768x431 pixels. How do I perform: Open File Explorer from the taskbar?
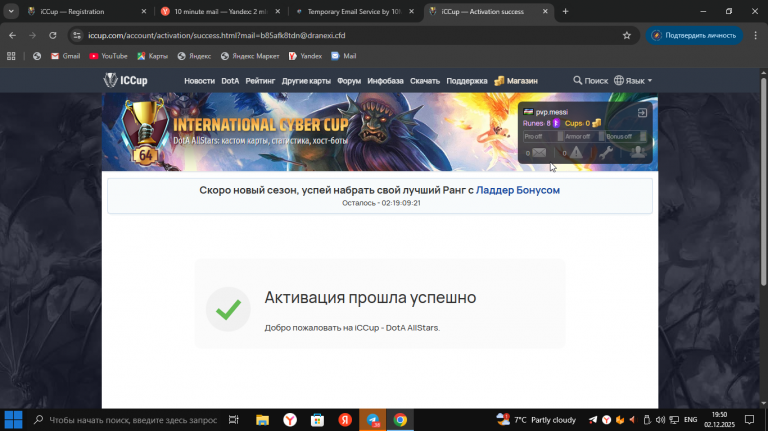click(263, 420)
